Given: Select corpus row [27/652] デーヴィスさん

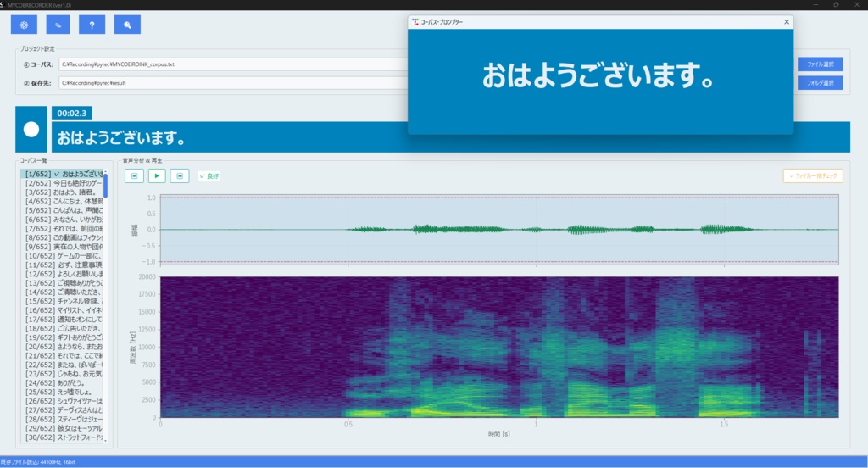Looking at the screenshot, I should click(x=62, y=409).
